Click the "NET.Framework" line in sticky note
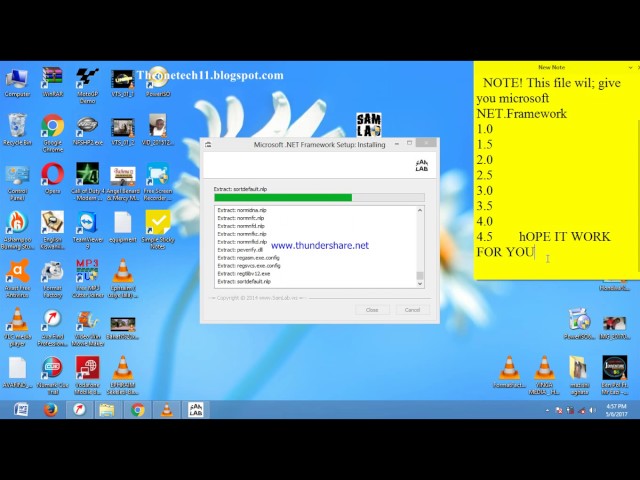 [x=521, y=113]
